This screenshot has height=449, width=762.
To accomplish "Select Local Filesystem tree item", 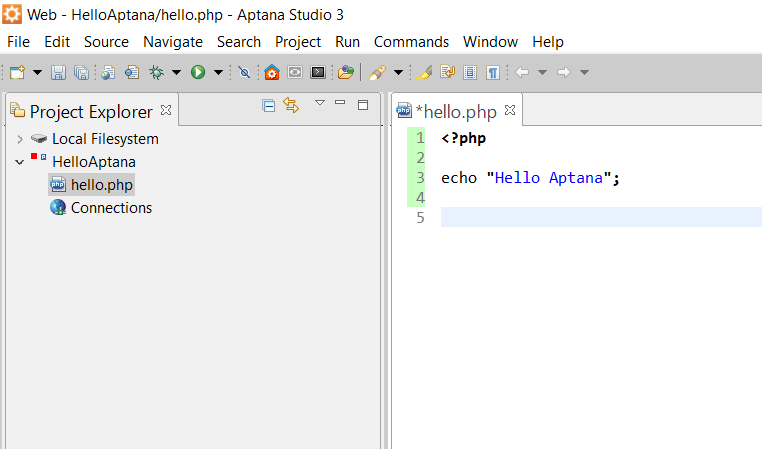I will [105, 139].
